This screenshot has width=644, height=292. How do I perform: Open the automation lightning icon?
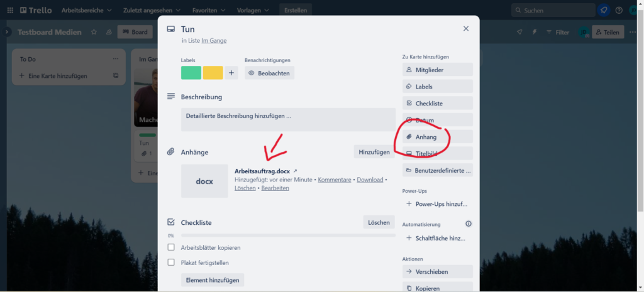tap(535, 32)
